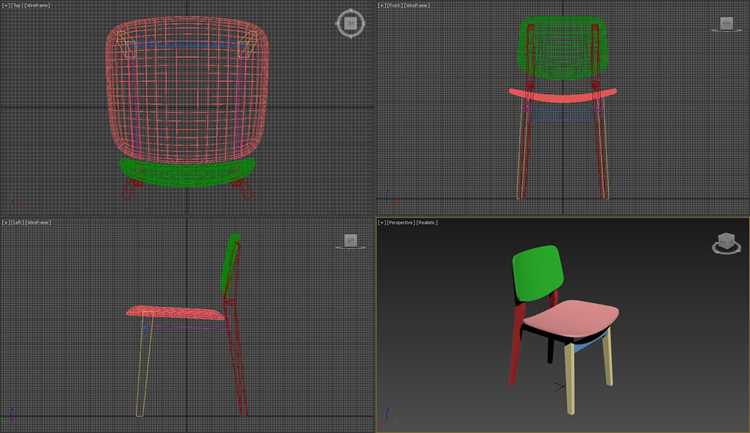Open the Top view name label menu
The image size is (750, 433).
[16, 5]
